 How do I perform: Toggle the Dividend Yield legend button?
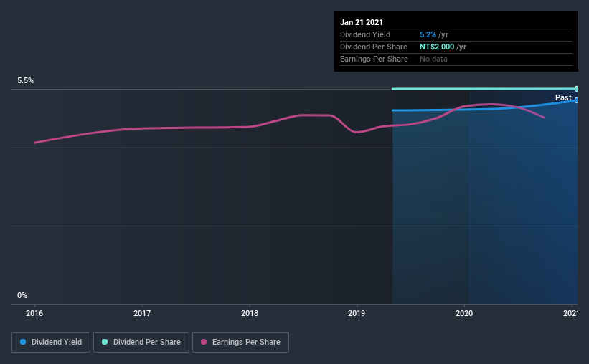tap(51, 343)
